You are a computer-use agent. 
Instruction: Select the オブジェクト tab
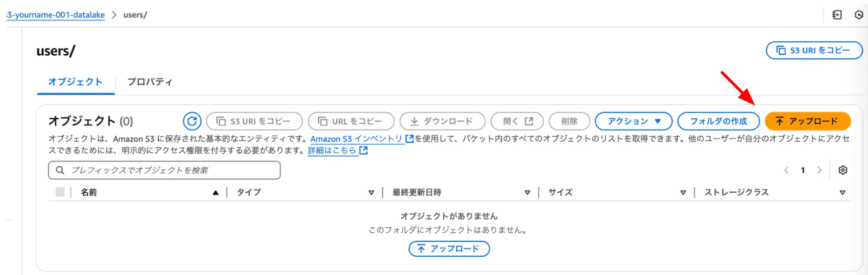pos(75,82)
